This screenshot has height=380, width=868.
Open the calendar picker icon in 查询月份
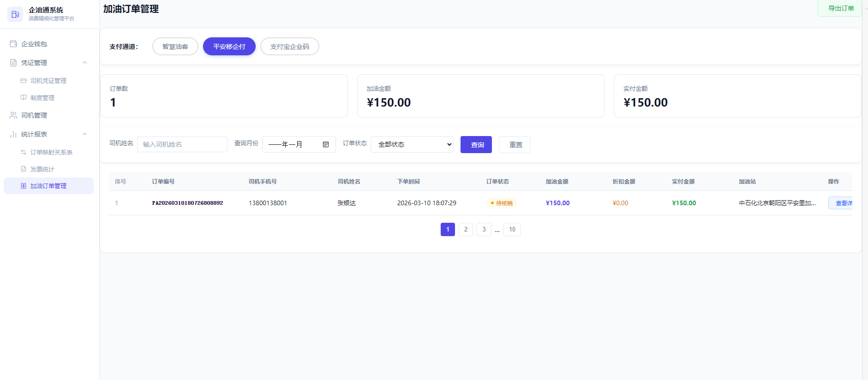coord(326,144)
